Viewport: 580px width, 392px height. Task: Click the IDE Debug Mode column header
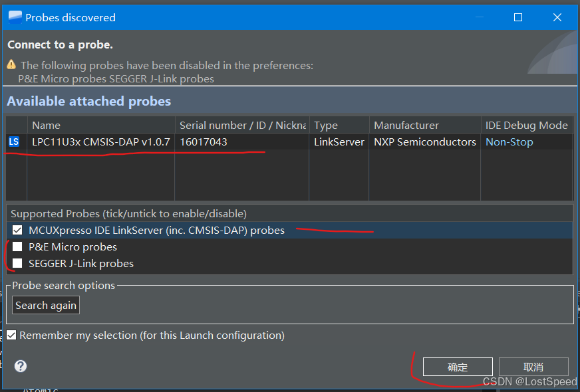[x=527, y=126]
